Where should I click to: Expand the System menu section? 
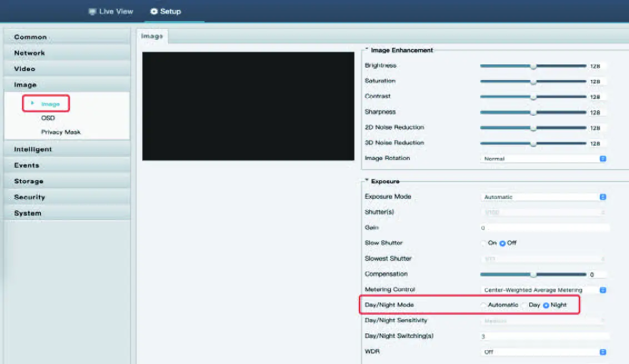[x=67, y=213]
